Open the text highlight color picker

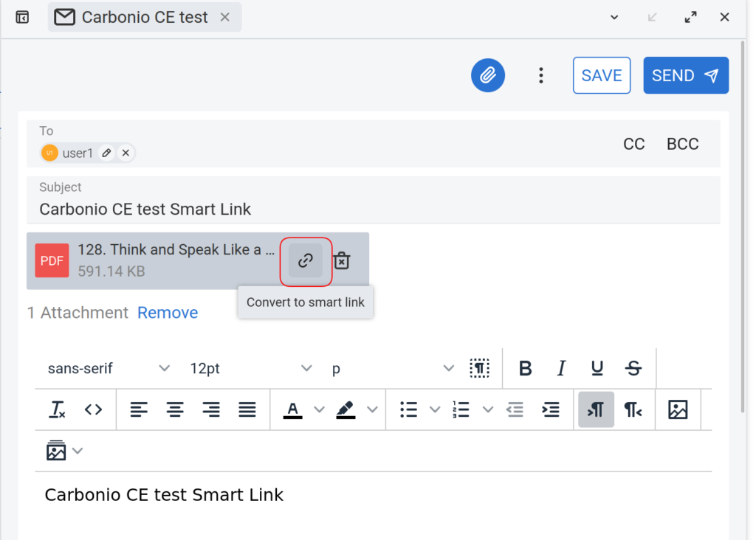click(373, 409)
